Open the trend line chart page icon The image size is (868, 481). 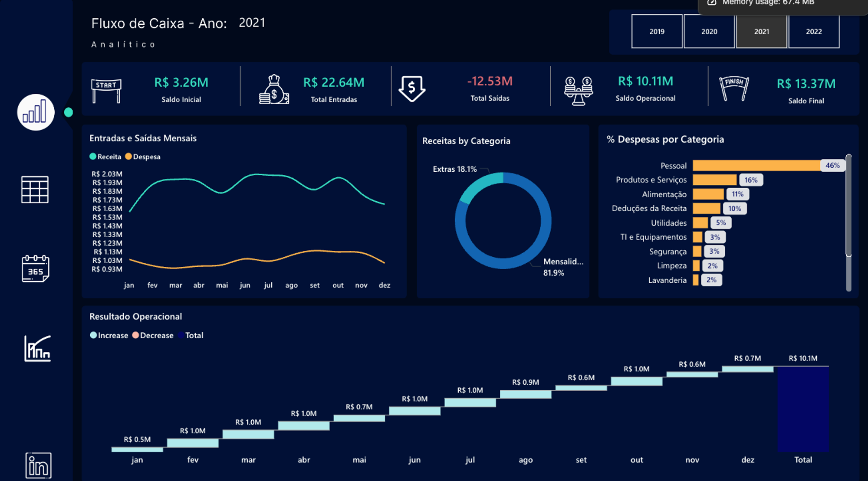37,349
